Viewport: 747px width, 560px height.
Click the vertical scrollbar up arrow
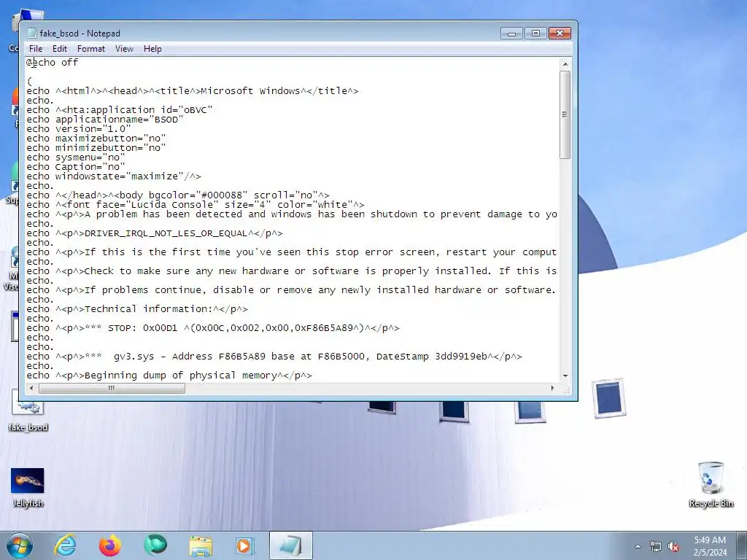(565, 64)
